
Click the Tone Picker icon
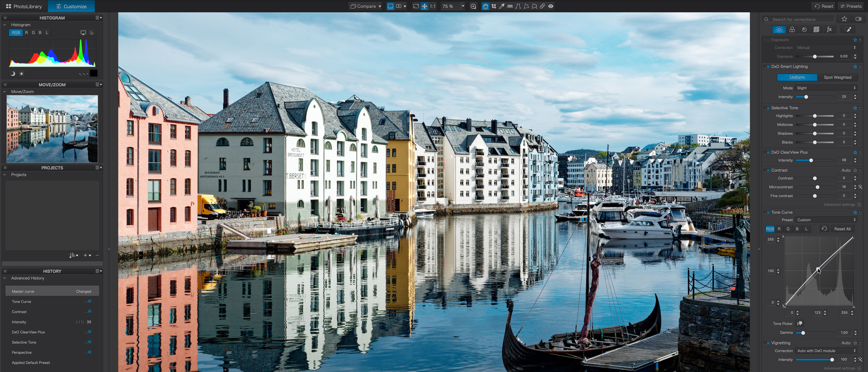coord(800,324)
